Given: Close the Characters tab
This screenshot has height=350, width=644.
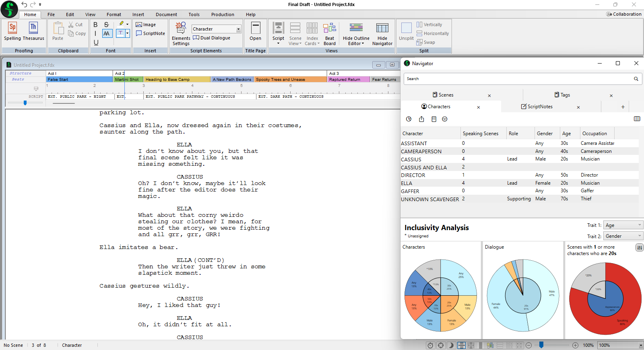Looking at the screenshot, I should point(479,107).
